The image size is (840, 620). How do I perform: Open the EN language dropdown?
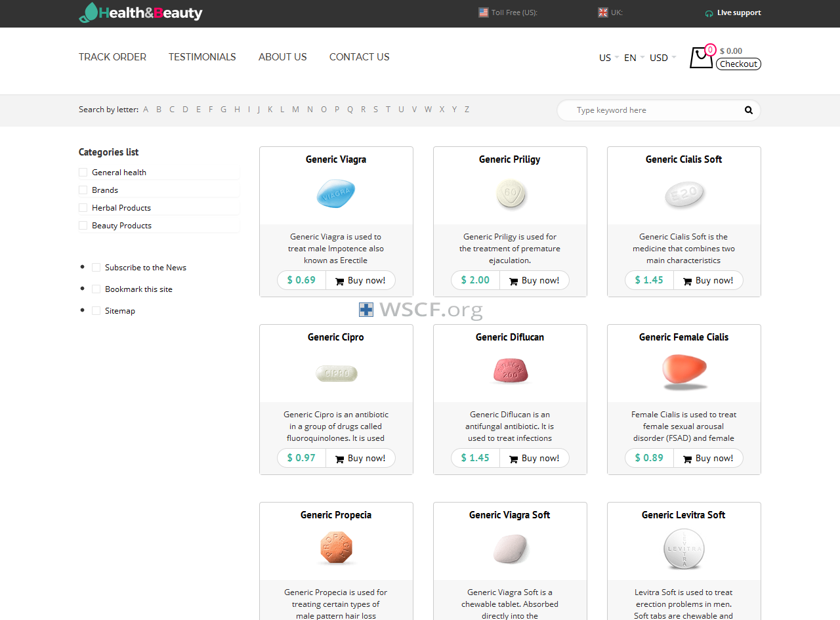(x=634, y=58)
